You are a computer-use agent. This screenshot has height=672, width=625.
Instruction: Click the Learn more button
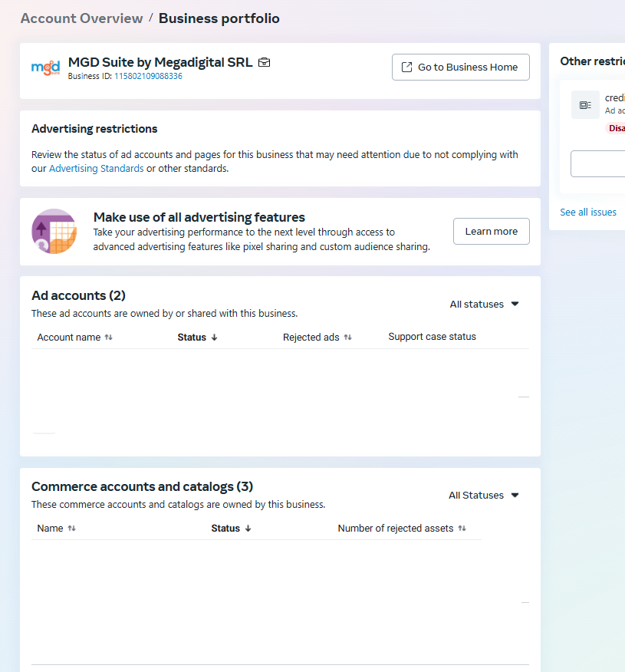491,231
